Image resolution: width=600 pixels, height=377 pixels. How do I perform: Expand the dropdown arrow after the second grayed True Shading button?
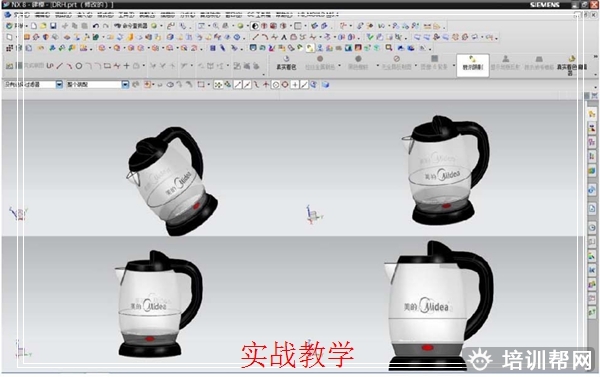(378, 65)
